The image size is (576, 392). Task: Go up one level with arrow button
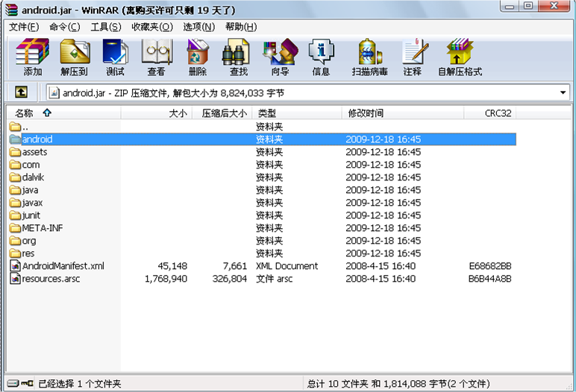point(21,92)
